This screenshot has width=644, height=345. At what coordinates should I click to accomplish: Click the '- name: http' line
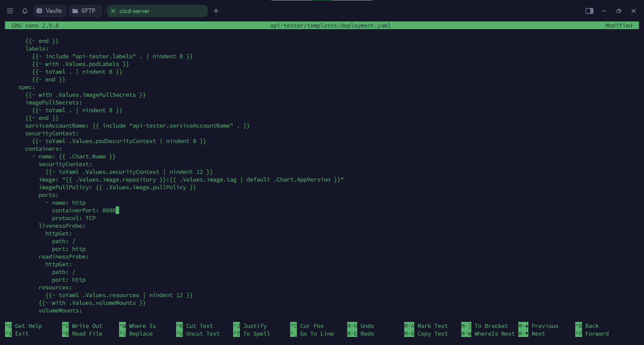pos(65,203)
